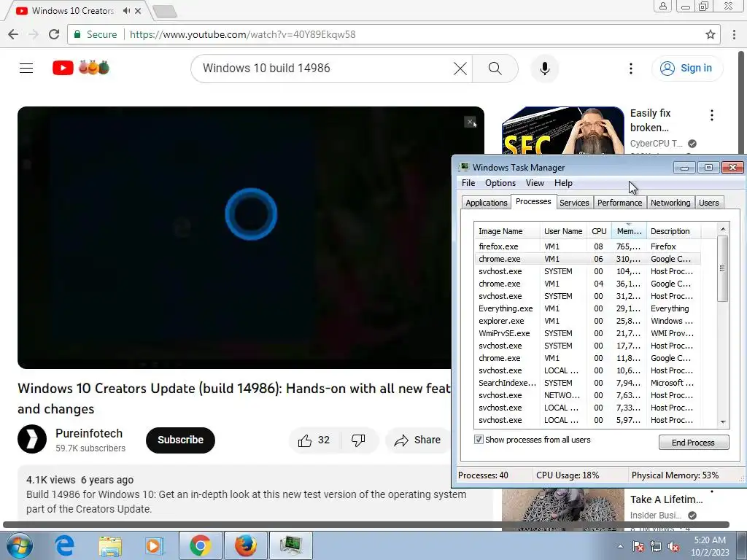
Task: Start voice search with the microphone icon
Action: point(544,68)
